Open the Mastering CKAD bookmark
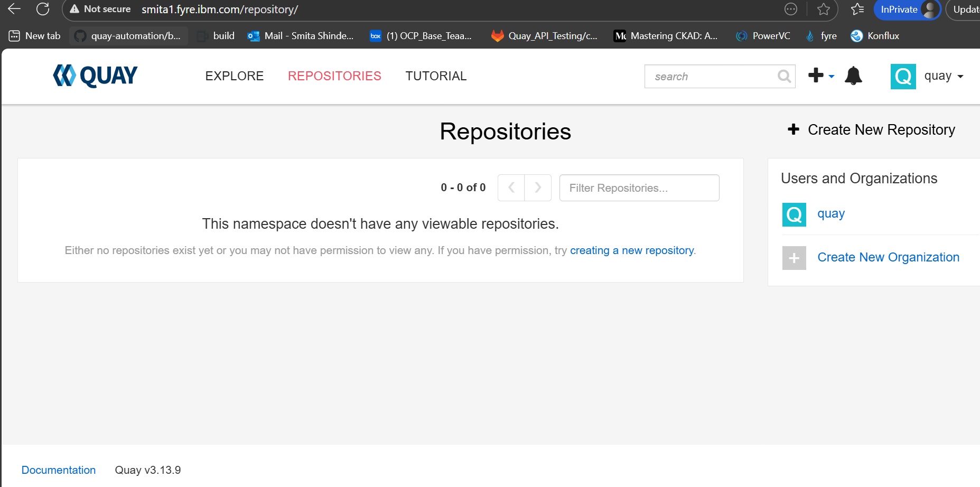The image size is (980, 487). tap(666, 36)
